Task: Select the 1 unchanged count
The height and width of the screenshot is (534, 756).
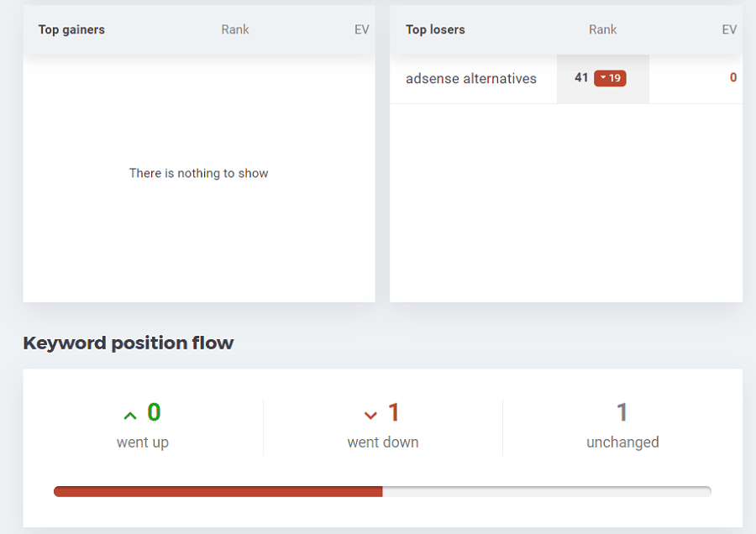Action: pyautogui.click(x=622, y=412)
